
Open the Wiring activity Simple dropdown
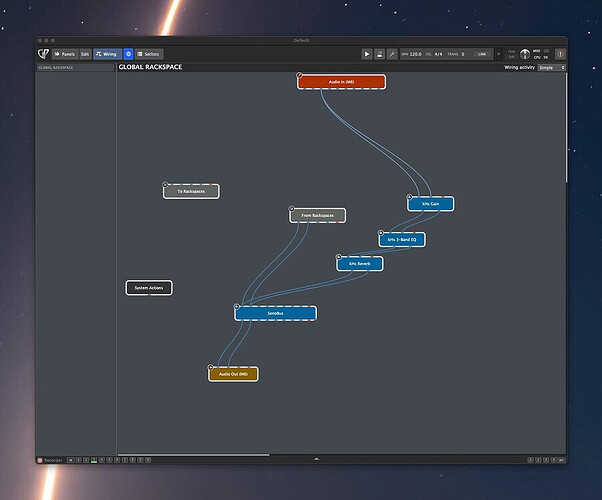click(x=552, y=68)
